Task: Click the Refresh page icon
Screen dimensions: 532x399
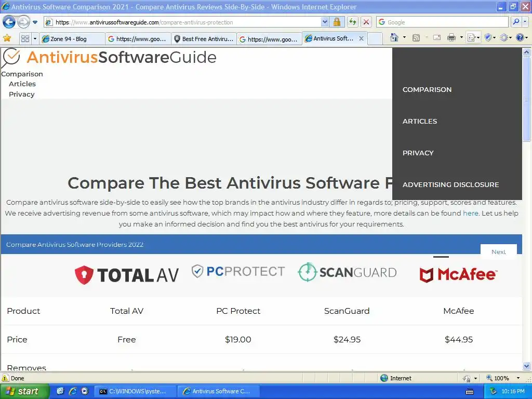Action: point(353,22)
